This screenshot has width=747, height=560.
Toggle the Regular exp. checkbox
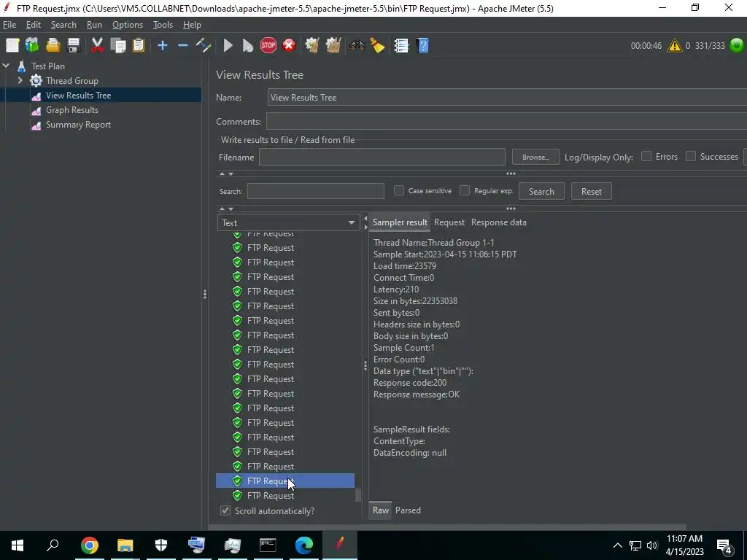point(465,190)
